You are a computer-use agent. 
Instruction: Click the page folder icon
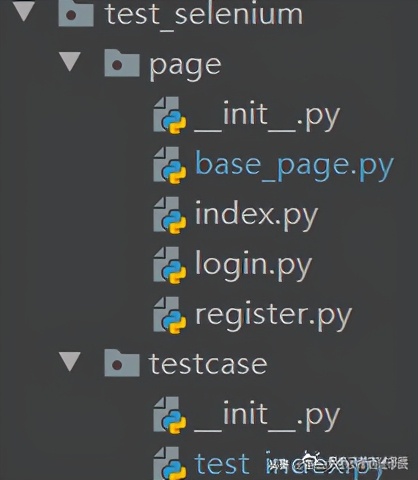tap(122, 63)
